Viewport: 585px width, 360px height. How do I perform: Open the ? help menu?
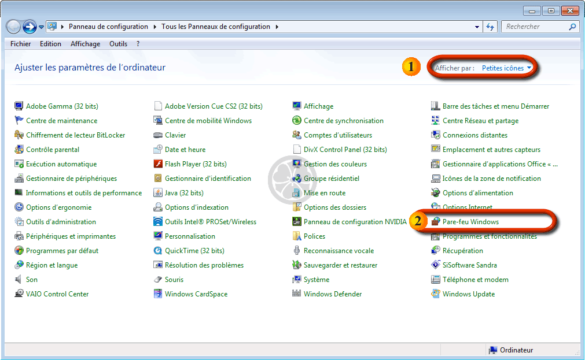138,44
